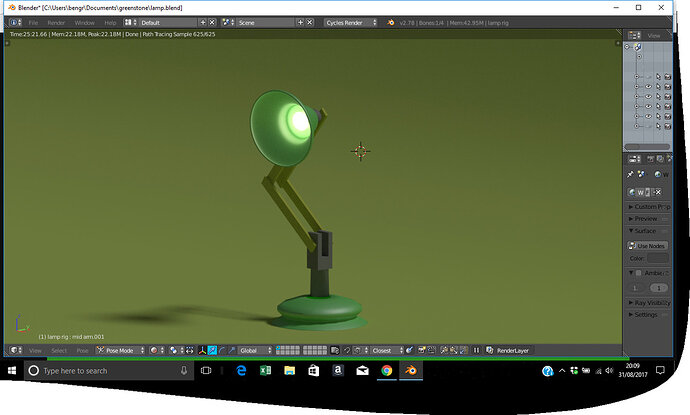Open the 3D View editor type selector
Viewport: 690px width, 415px height.
(x=16, y=350)
